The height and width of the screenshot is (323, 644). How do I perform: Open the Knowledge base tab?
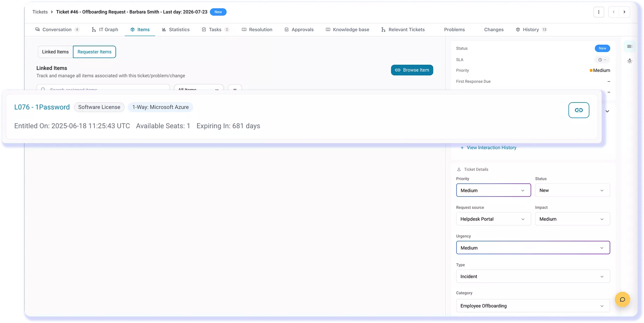347,30
